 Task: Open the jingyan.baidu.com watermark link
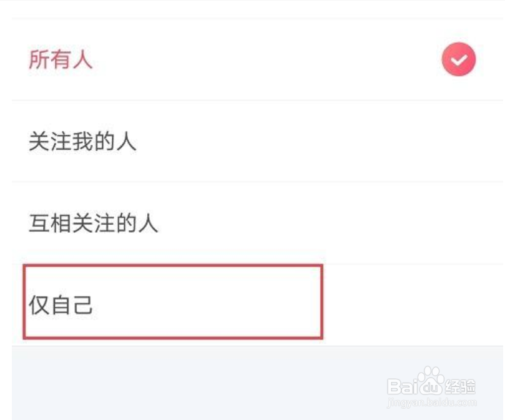coord(431,403)
